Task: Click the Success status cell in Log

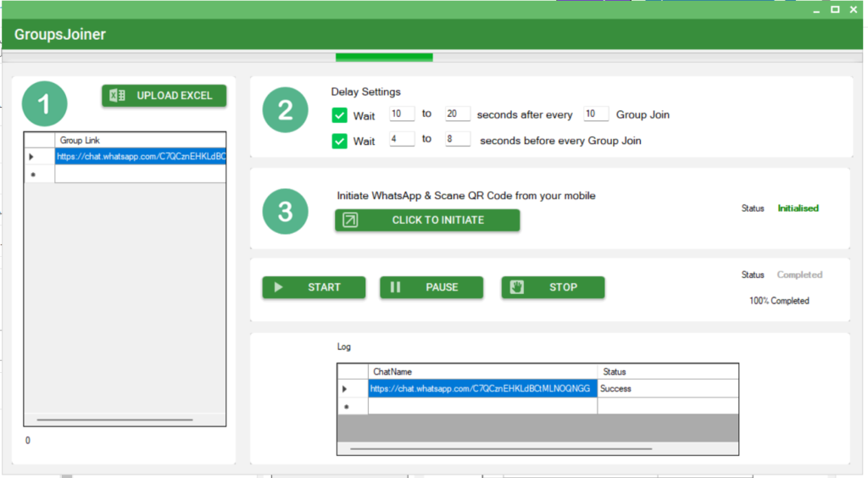Action: click(x=668, y=388)
